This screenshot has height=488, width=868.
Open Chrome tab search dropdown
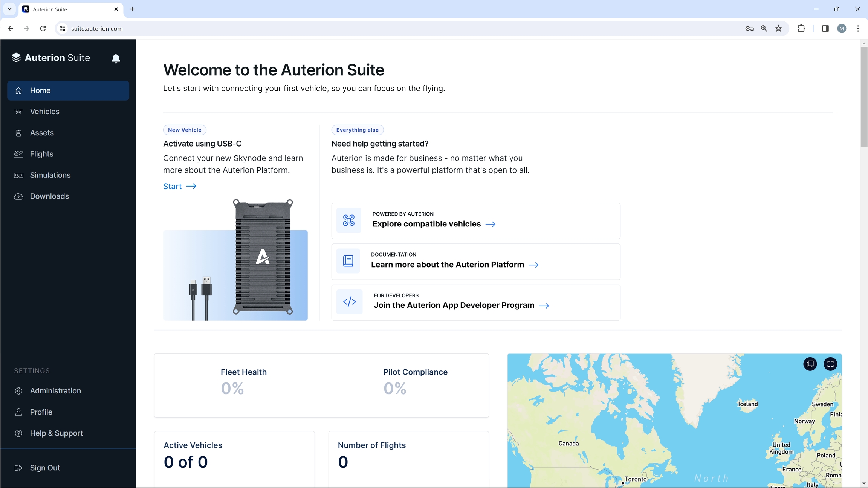(9, 9)
